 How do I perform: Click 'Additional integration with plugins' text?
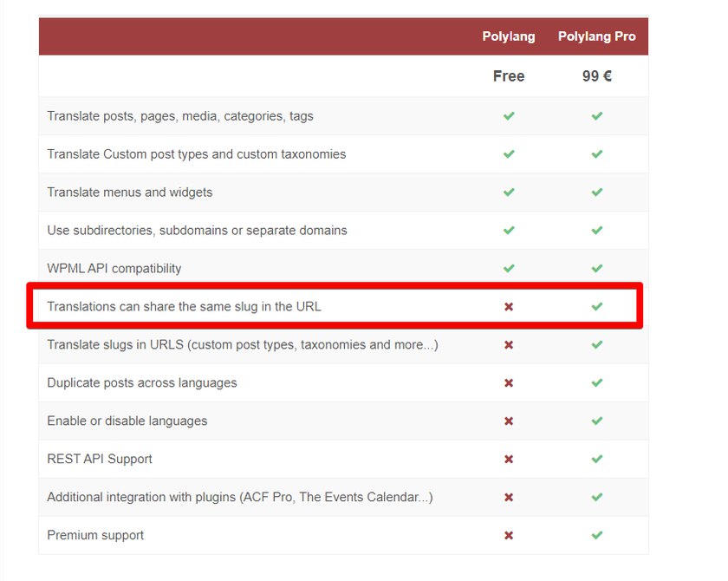(240, 497)
